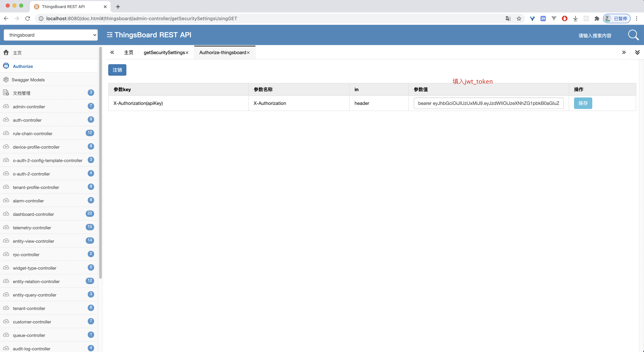Viewport: 644px width, 352px height.
Task: Expand o-auth-2-config-template-controller in the sidebar
Action: click(49, 160)
